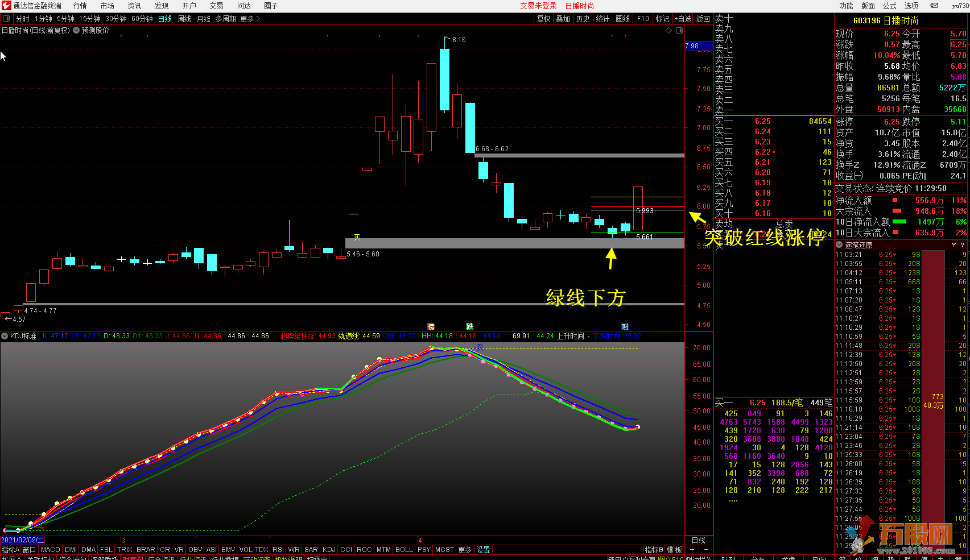The width and height of the screenshot is (970, 560).
Task: Switch to 15分钟 period
Action: [90, 19]
